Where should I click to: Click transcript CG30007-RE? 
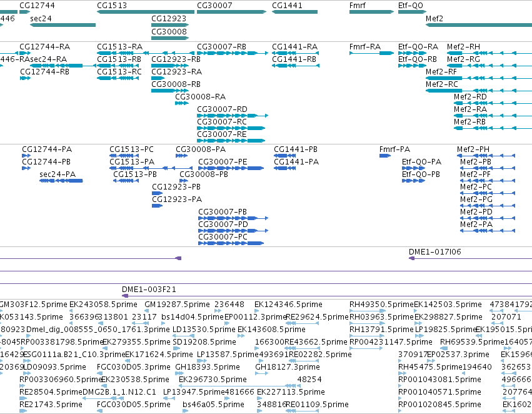click(x=222, y=134)
